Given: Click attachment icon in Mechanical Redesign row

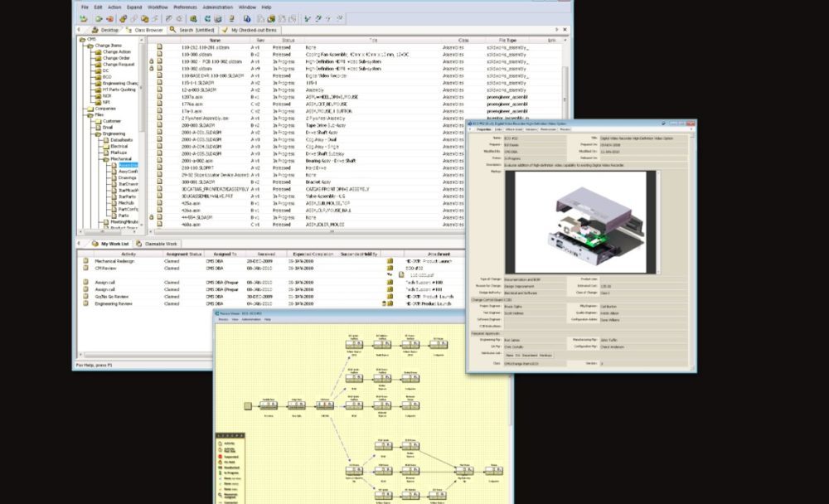Looking at the screenshot, I should tap(390, 261).
